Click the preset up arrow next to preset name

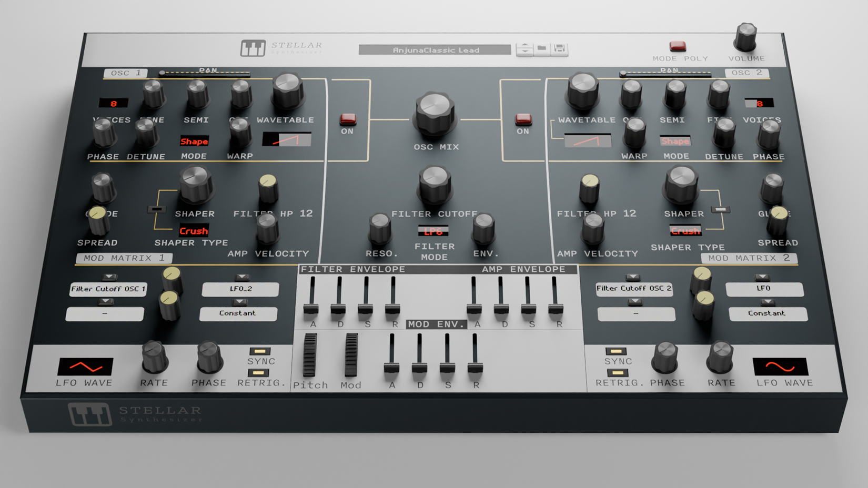(x=524, y=45)
